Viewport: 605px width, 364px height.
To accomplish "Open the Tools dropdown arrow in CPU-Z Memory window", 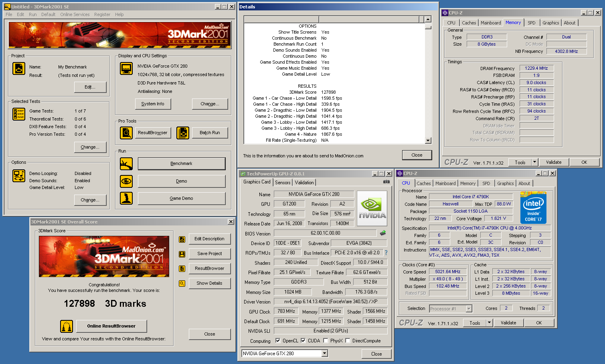I will click(534, 162).
